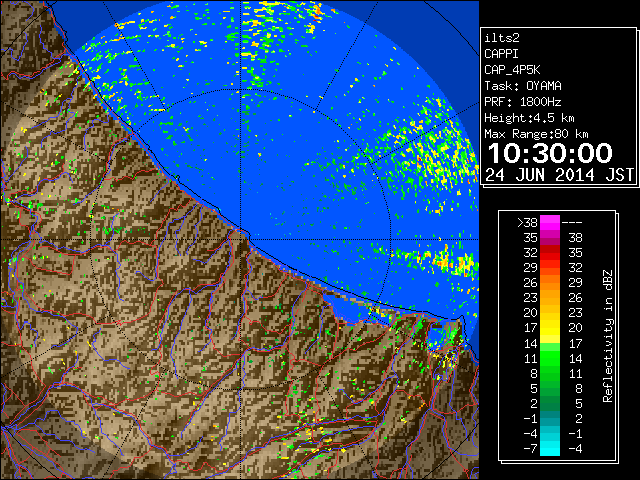The image size is (640, 480).
Task: Click the 'CAP_4P5K' text
Action: tap(512, 70)
